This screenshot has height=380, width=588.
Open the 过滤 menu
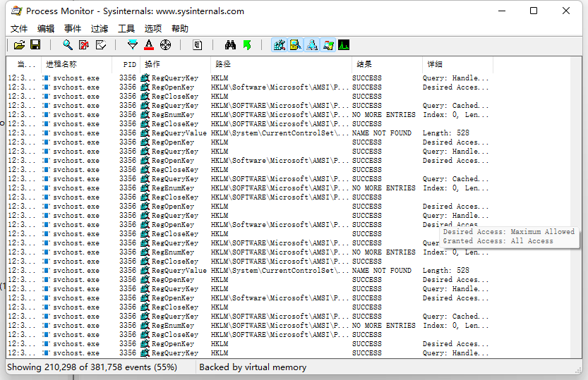point(100,28)
